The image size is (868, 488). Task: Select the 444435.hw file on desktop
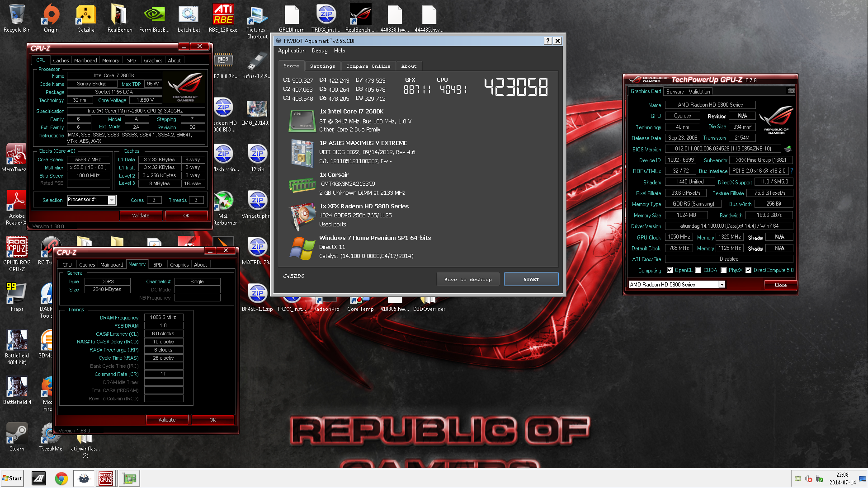(x=429, y=18)
